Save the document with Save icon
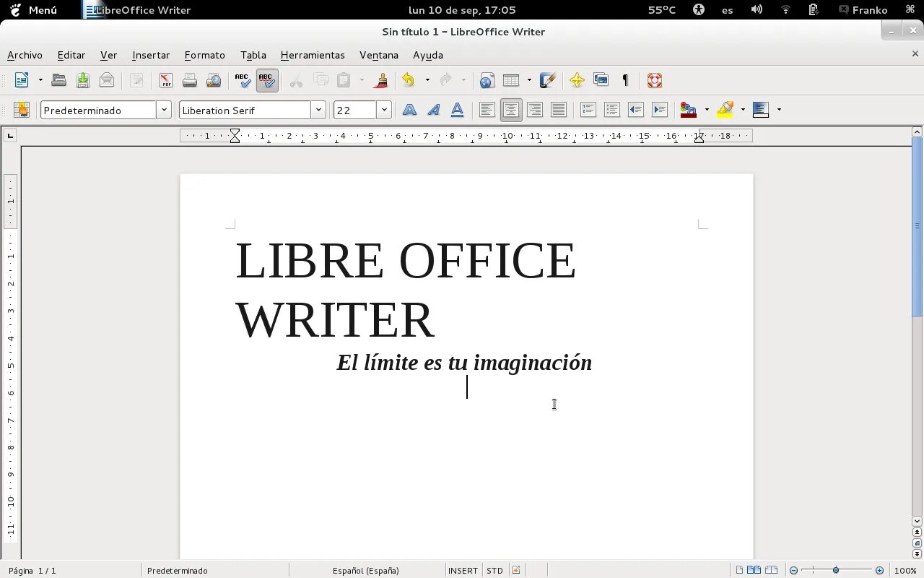This screenshot has width=924, height=578. [x=83, y=80]
